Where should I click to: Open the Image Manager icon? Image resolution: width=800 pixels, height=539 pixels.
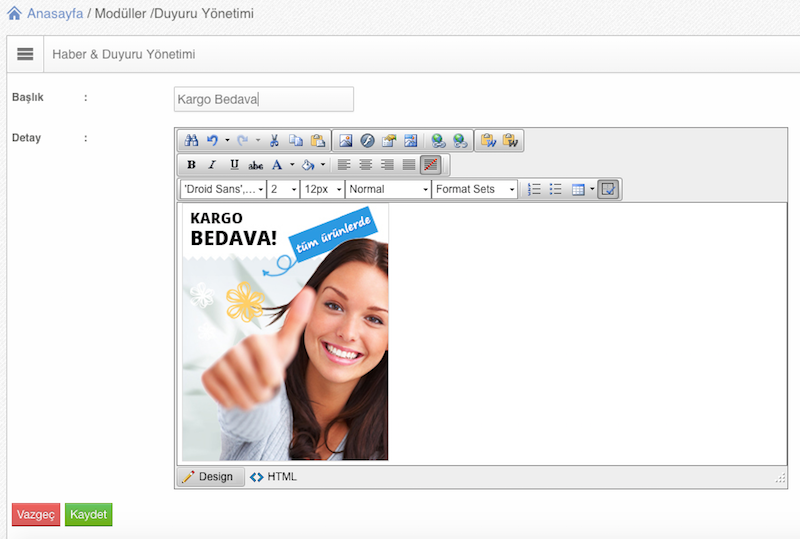[x=345, y=140]
